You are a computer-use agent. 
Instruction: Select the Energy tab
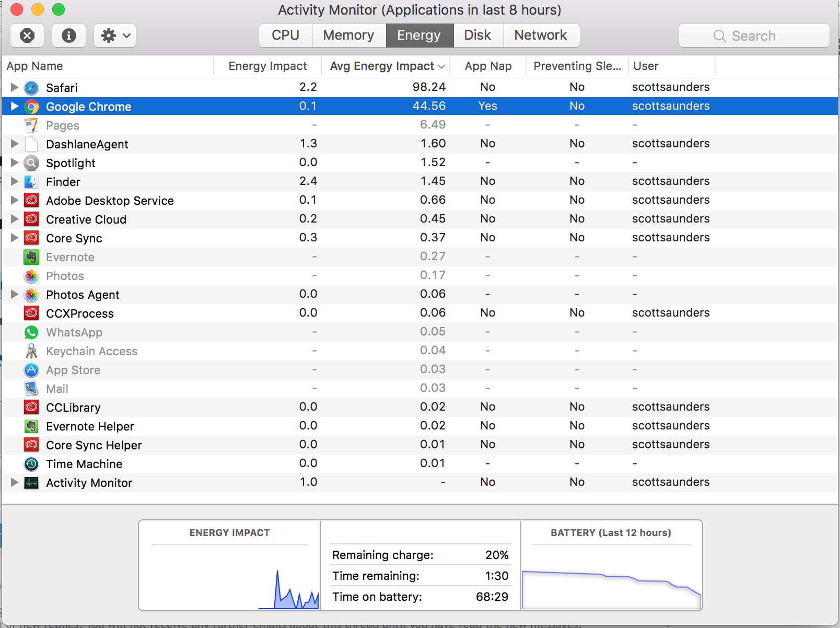[x=419, y=36]
